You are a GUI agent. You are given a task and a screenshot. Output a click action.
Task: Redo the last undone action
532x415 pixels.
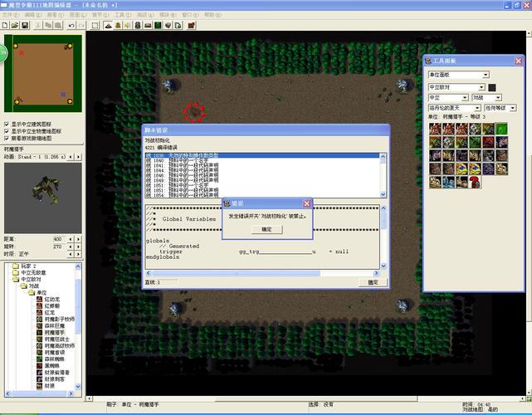[81, 26]
